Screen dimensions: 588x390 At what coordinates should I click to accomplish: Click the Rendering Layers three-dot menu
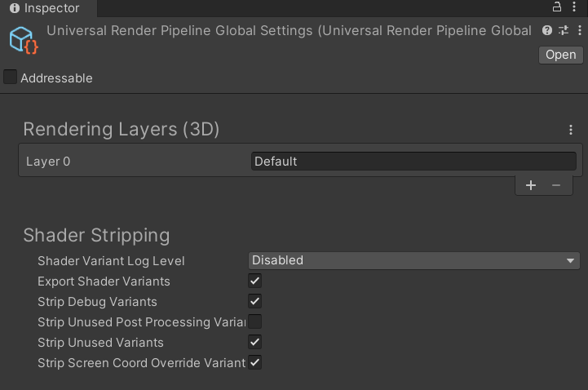pos(571,130)
